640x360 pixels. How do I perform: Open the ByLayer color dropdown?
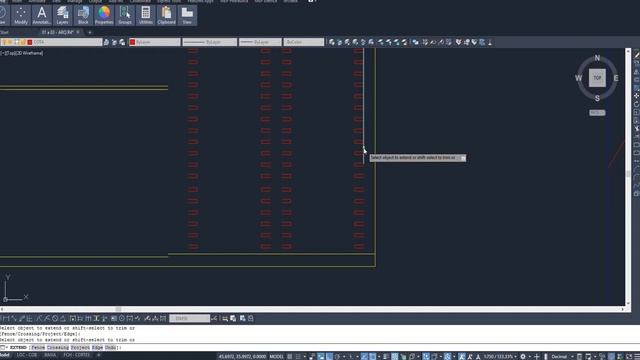155,42
